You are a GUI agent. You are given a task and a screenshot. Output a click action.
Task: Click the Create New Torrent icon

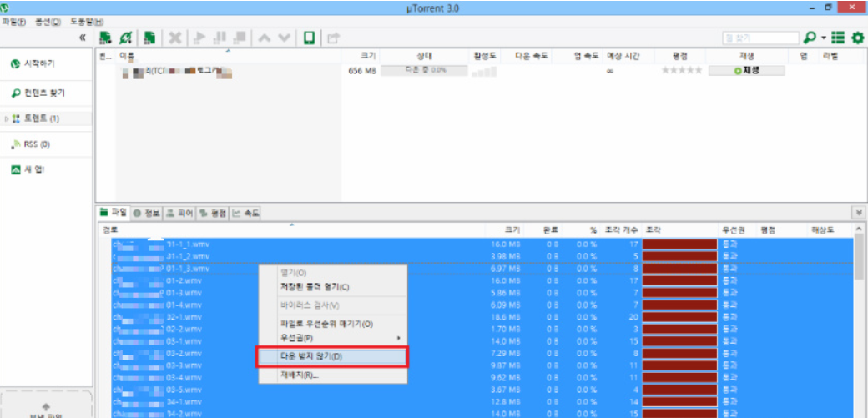pos(149,38)
